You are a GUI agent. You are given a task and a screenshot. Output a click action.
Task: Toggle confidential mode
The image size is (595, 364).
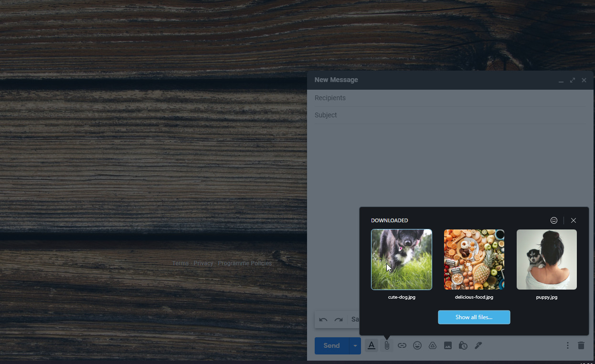[x=463, y=345]
